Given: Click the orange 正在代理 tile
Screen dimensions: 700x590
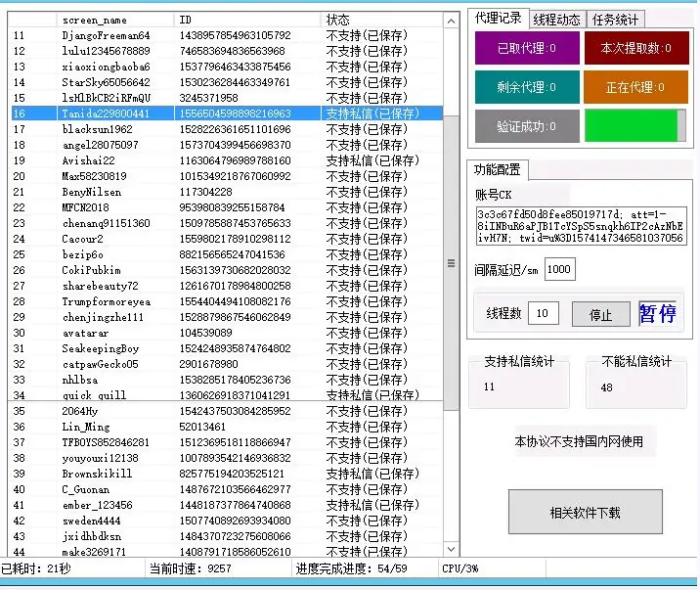Looking at the screenshot, I should click(x=636, y=87).
